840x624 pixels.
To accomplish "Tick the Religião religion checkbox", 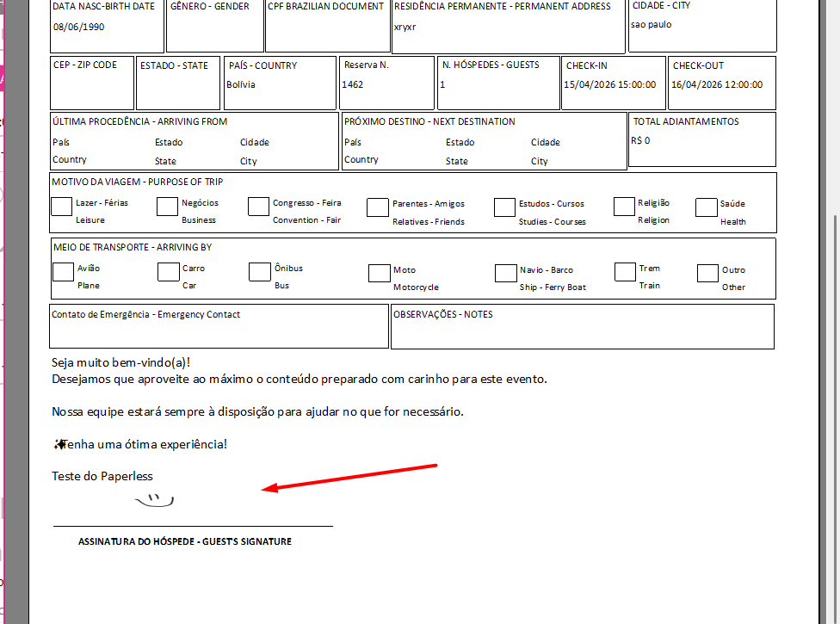I will 624,207.
